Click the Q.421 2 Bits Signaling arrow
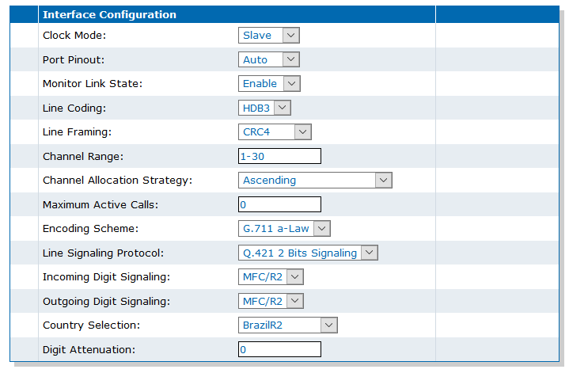 click(x=370, y=253)
